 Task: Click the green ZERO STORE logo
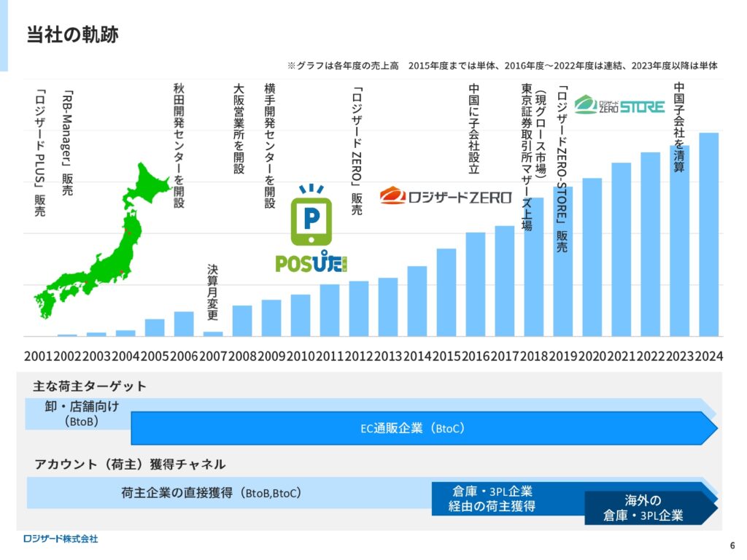point(619,105)
